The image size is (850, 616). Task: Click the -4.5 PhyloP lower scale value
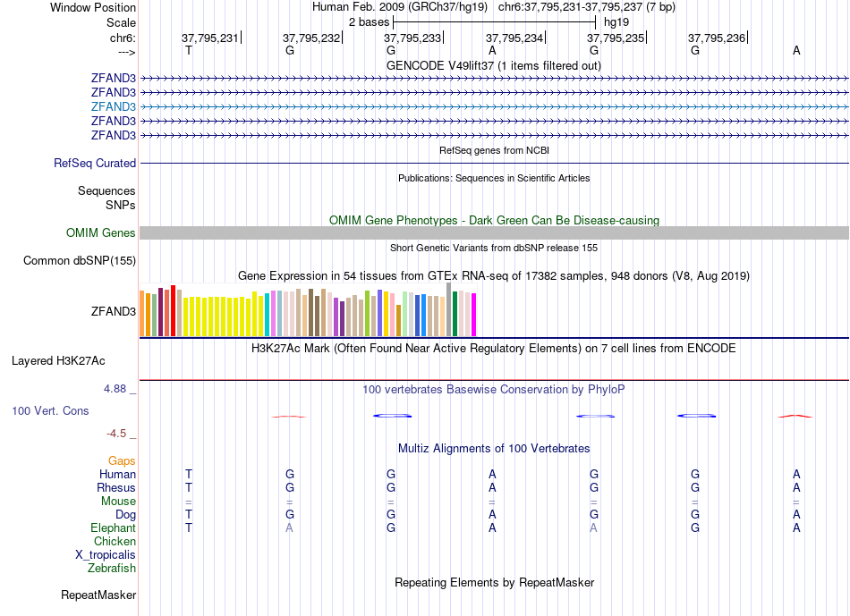116,434
